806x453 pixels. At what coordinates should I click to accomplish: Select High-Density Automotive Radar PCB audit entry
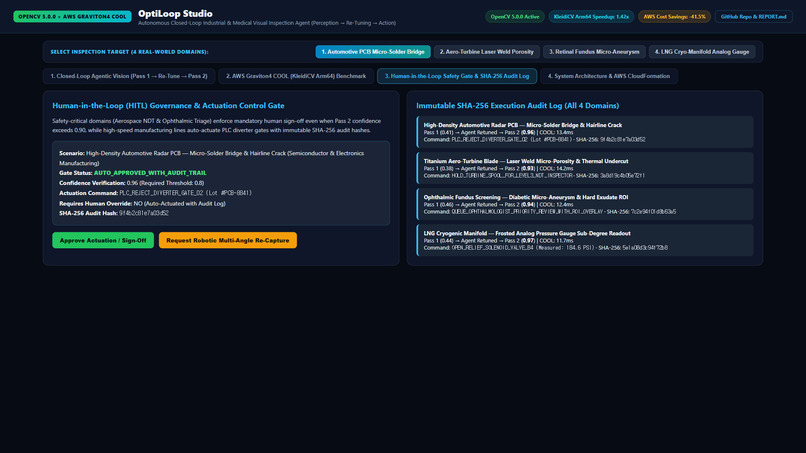(x=585, y=132)
